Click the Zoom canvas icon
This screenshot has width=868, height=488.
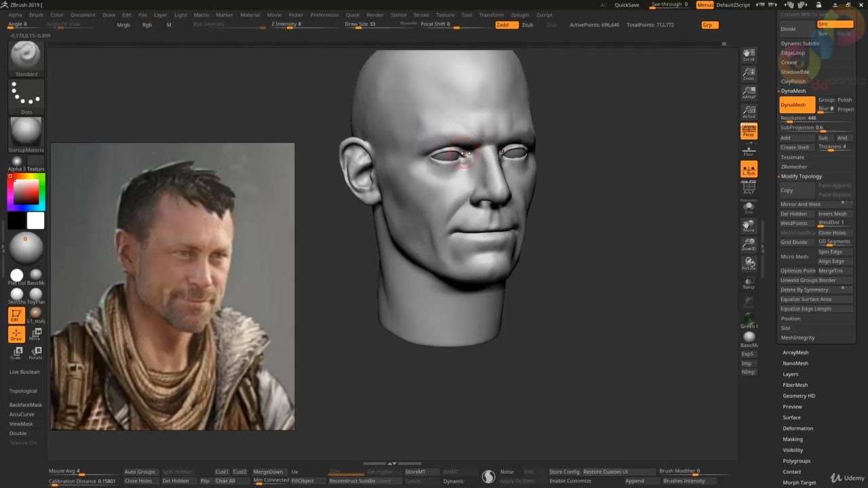click(749, 74)
